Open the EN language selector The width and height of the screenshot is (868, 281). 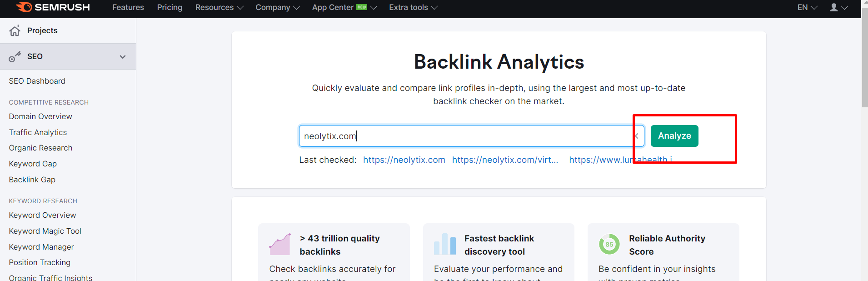(x=808, y=7)
